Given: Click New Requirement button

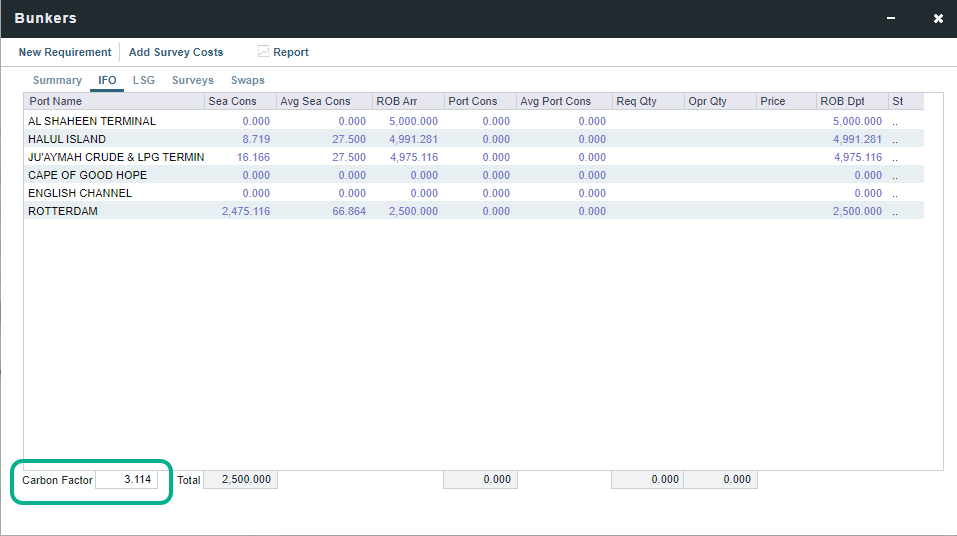Looking at the screenshot, I should tap(65, 52).
